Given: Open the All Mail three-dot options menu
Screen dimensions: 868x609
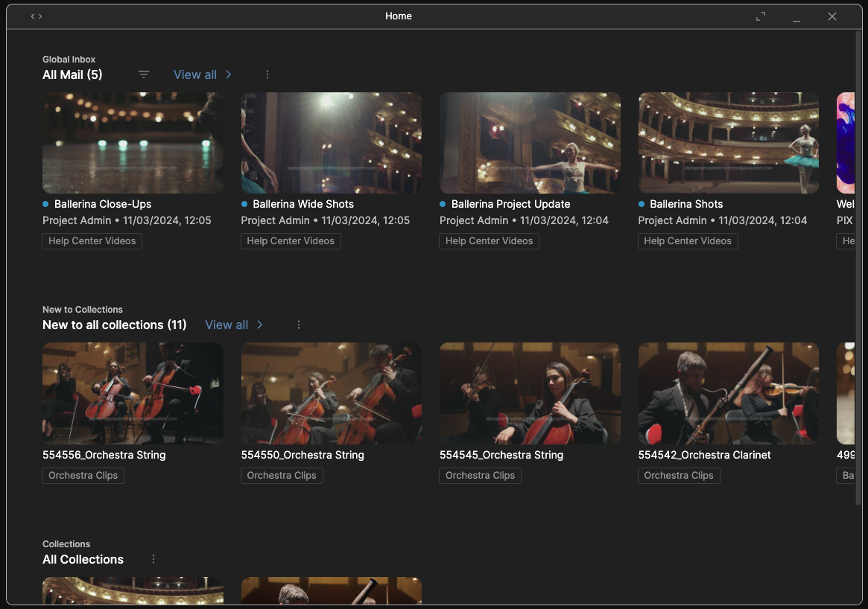Looking at the screenshot, I should 267,74.
